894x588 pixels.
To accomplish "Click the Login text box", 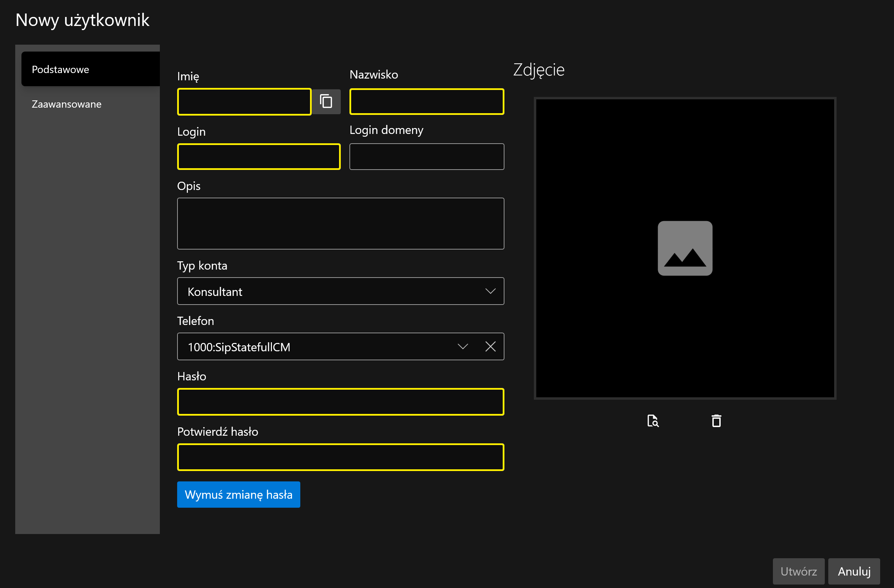I will point(258,157).
